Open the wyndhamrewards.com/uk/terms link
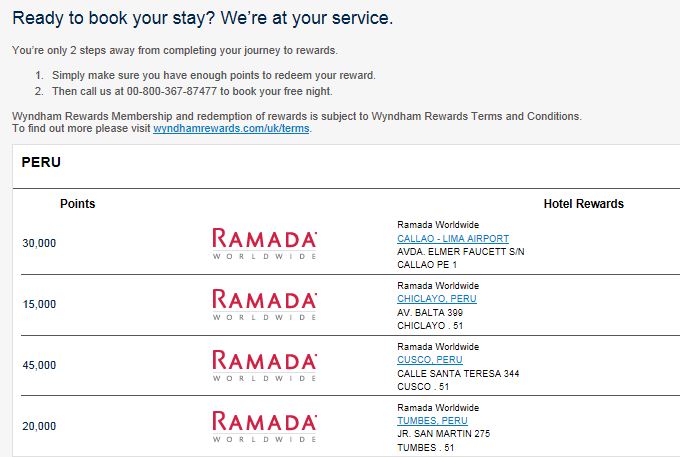The width and height of the screenshot is (680, 457). [231, 129]
